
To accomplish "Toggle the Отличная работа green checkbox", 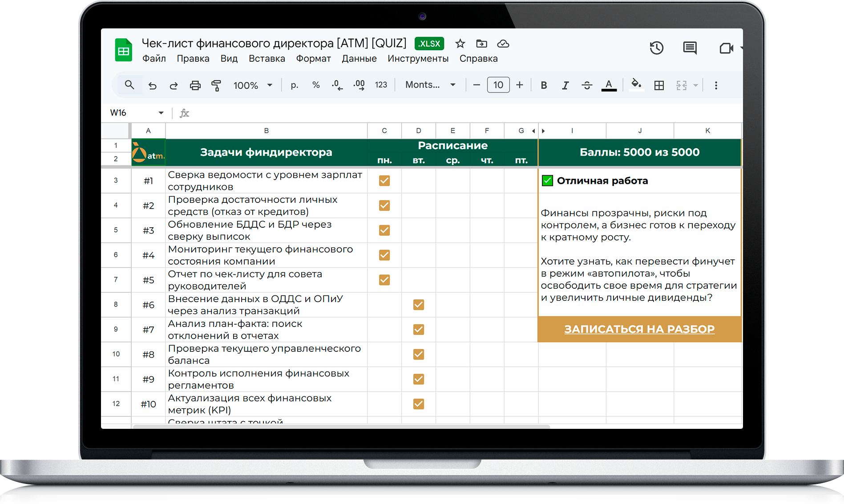I will [x=547, y=181].
